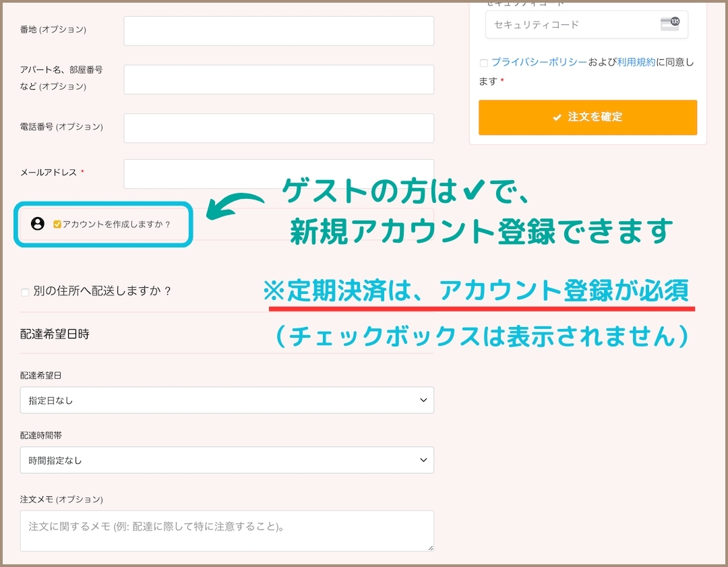Click the 配達時間帯 label
This screenshot has height=567, width=728.
click(41, 435)
